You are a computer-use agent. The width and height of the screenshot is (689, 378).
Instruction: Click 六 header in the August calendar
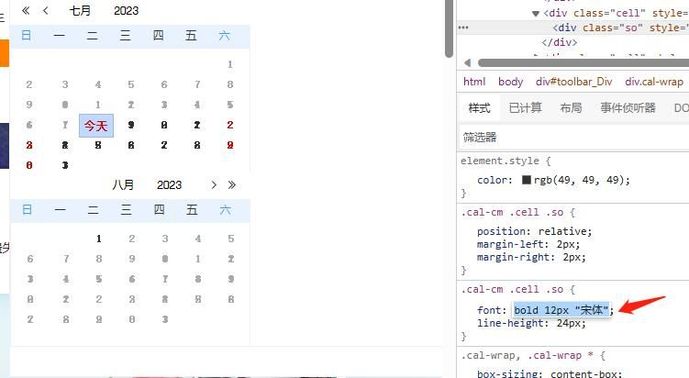click(225, 210)
